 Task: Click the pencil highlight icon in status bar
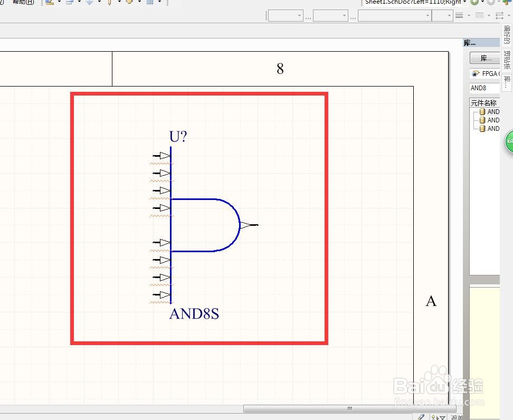click(x=421, y=417)
